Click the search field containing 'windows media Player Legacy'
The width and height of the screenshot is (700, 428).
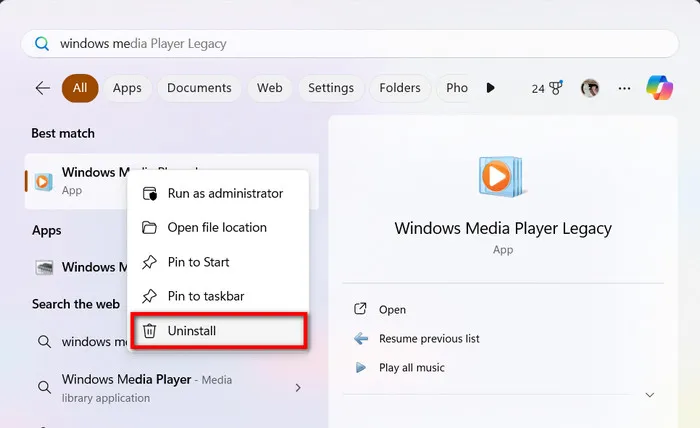coord(350,44)
